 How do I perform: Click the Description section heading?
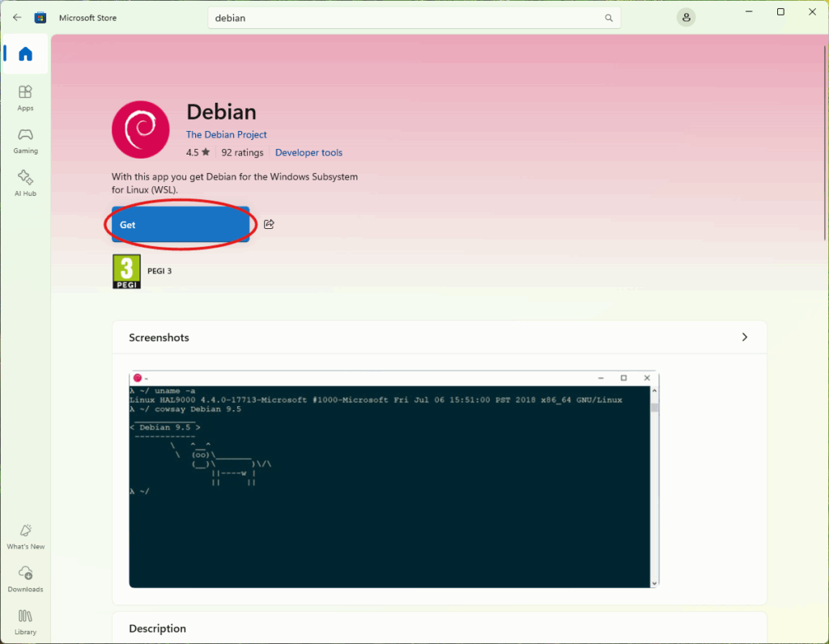point(158,629)
